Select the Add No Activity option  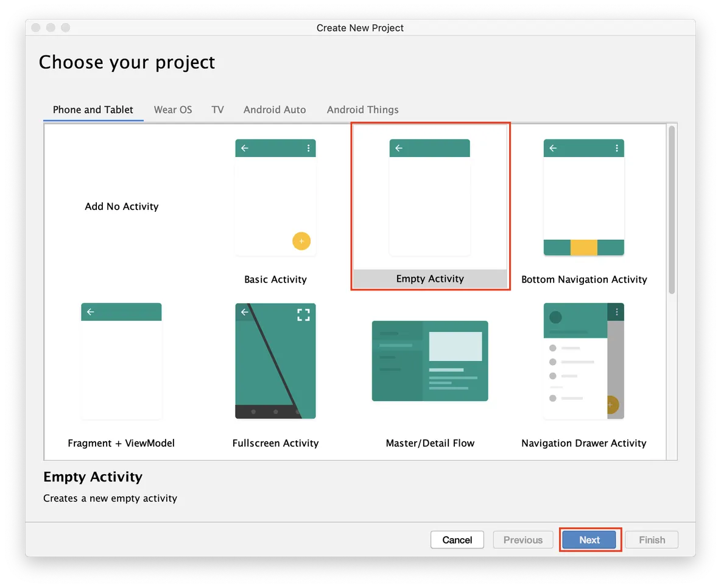tap(121, 206)
